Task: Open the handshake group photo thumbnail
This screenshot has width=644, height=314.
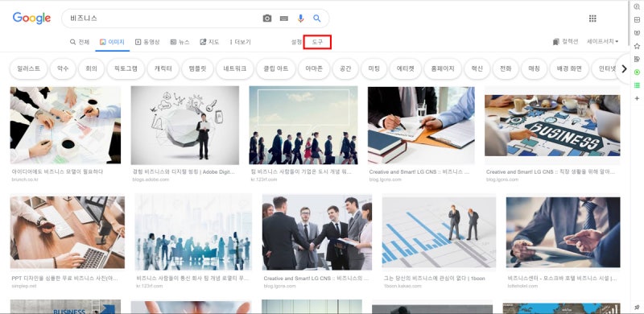Action: click(x=317, y=232)
